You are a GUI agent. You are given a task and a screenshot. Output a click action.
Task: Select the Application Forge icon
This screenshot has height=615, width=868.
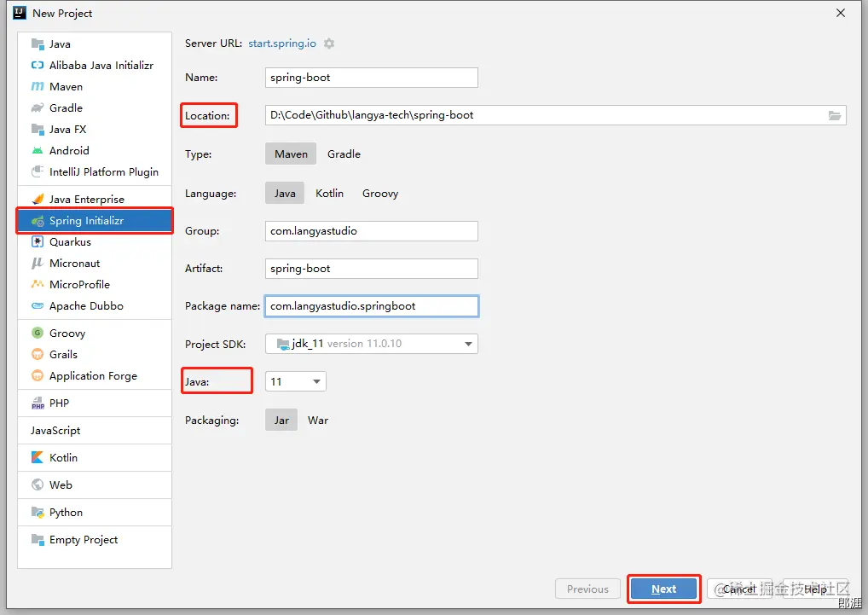click(37, 376)
